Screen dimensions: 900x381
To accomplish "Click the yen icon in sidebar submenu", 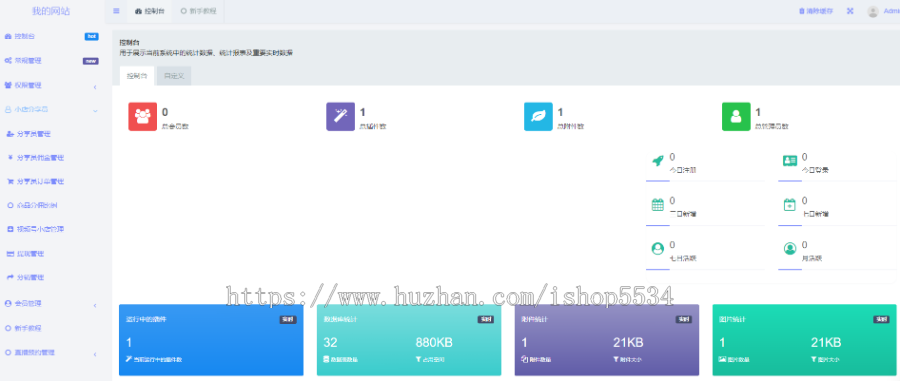I will coord(10,157).
